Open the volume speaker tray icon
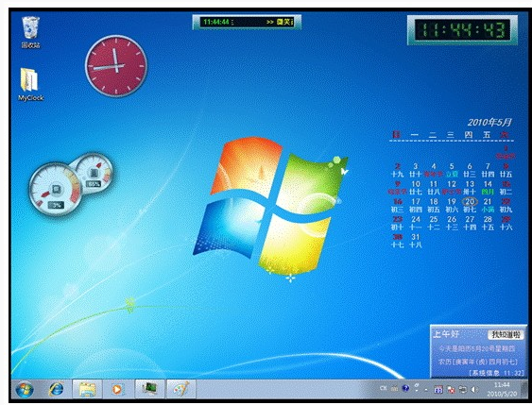The width and height of the screenshot is (532, 405). point(474,390)
